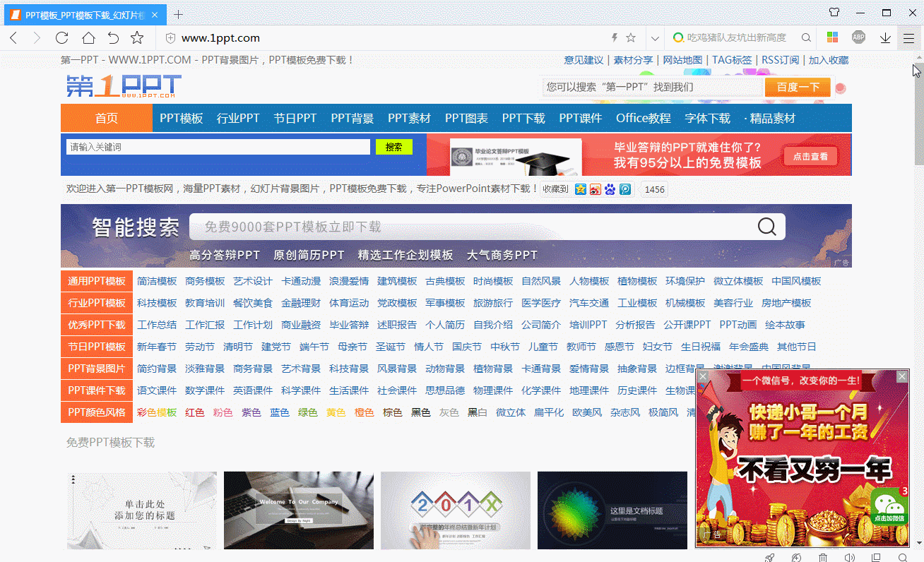The image size is (924, 562).
Task: Close the popup ad with right X
Action: (902, 377)
